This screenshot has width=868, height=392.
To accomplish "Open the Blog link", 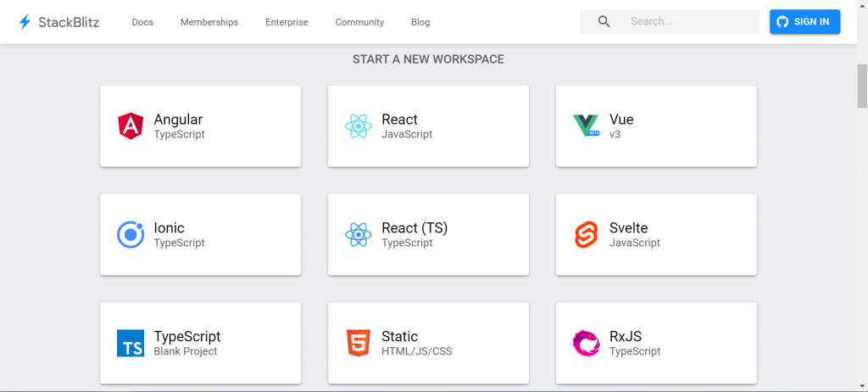I will tap(420, 22).
